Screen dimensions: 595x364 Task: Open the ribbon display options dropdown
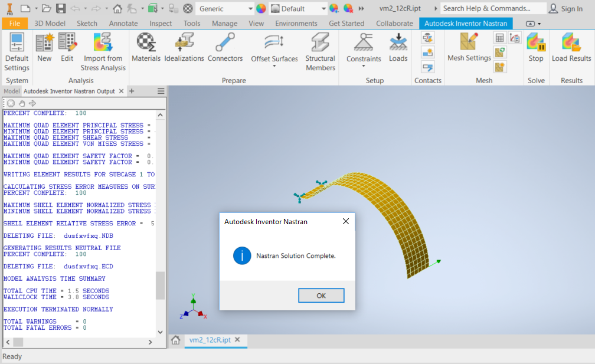(534, 24)
